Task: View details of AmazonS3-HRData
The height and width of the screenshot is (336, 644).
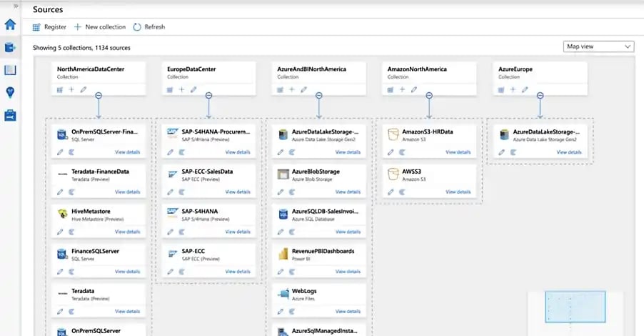Action: coord(458,152)
